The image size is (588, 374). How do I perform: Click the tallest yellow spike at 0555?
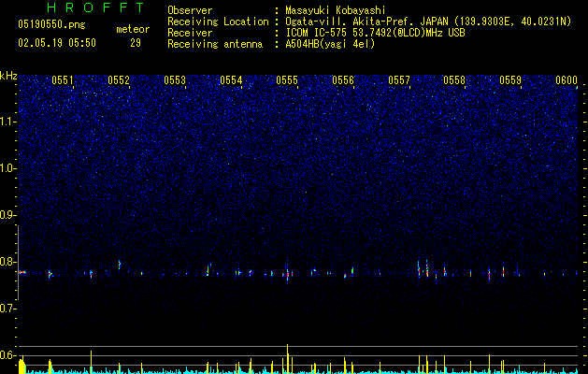(288, 359)
